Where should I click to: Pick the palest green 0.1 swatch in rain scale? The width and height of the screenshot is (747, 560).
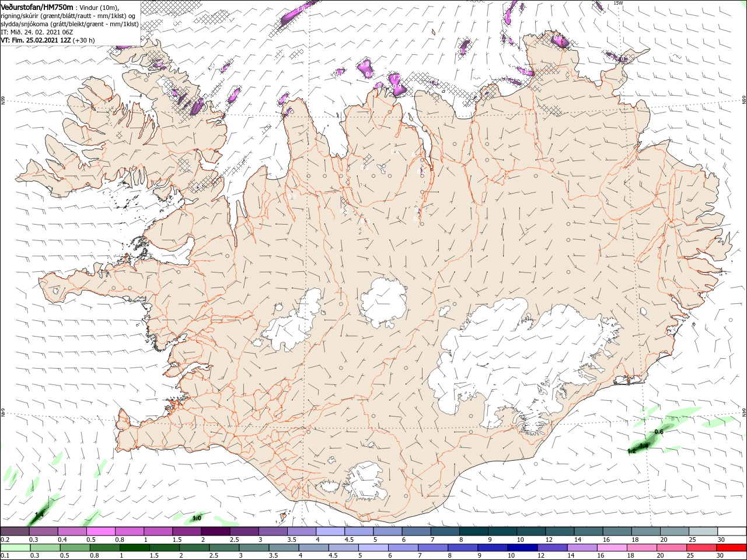(15, 548)
